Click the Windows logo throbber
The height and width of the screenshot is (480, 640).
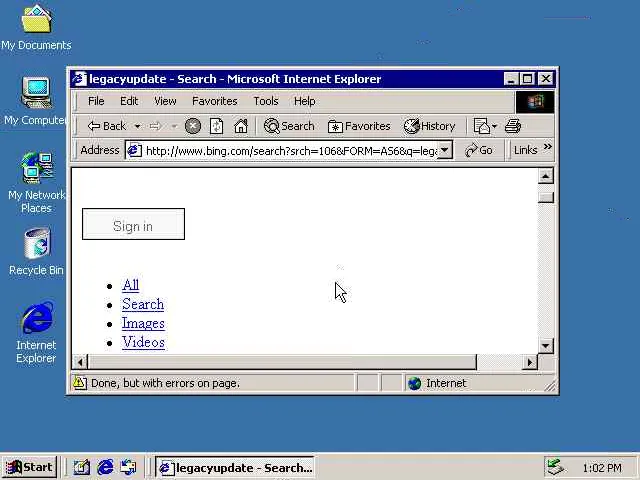535,102
